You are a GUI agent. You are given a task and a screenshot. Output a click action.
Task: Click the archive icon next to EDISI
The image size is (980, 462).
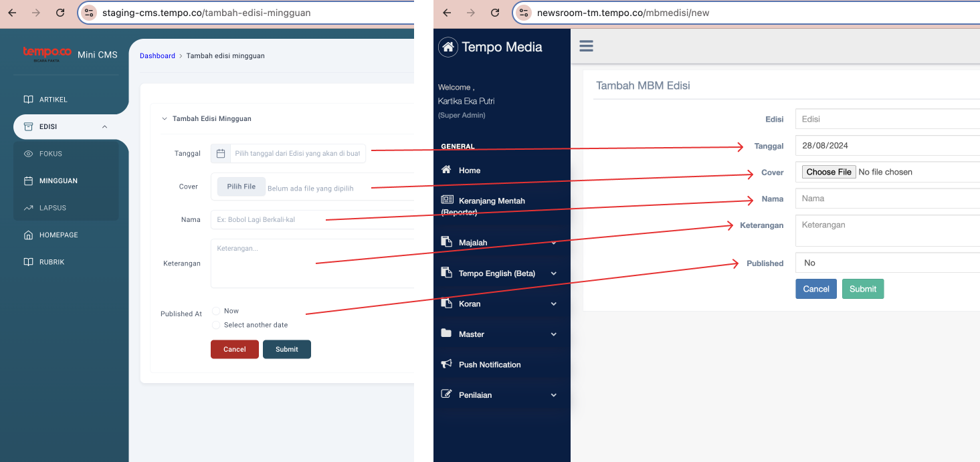28,126
